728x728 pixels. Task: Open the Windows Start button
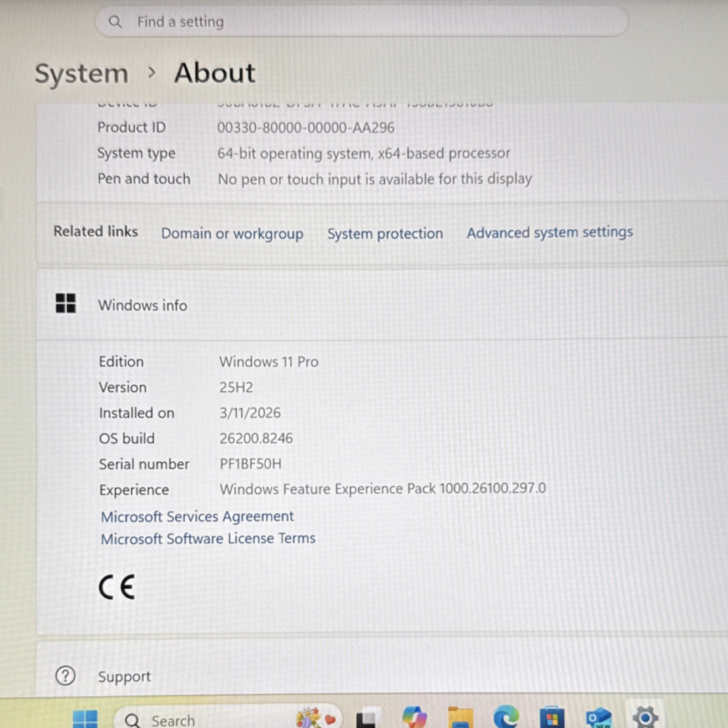coord(85,718)
